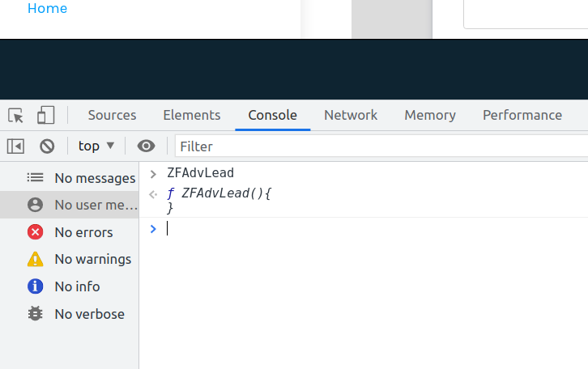Activate the inspect element picker icon
The width and height of the screenshot is (588, 369).
tap(16, 115)
